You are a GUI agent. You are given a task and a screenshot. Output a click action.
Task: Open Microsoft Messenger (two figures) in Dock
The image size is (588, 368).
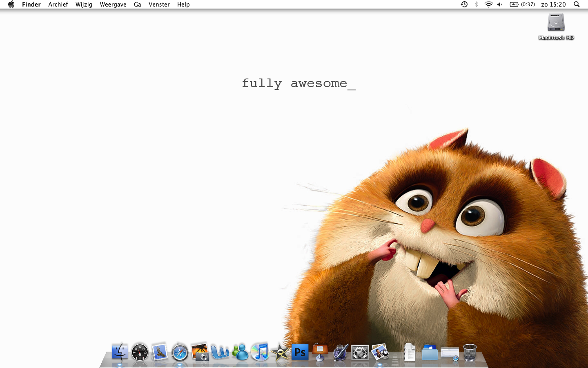240,352
